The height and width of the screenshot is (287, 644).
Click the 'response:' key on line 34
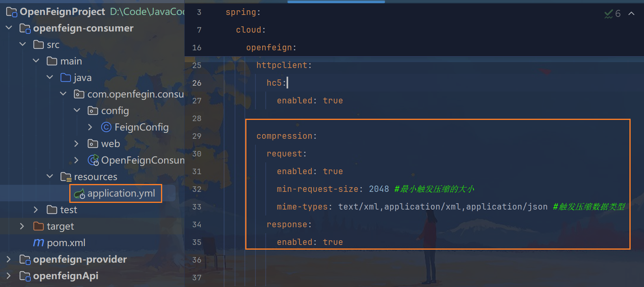[289, 224]
